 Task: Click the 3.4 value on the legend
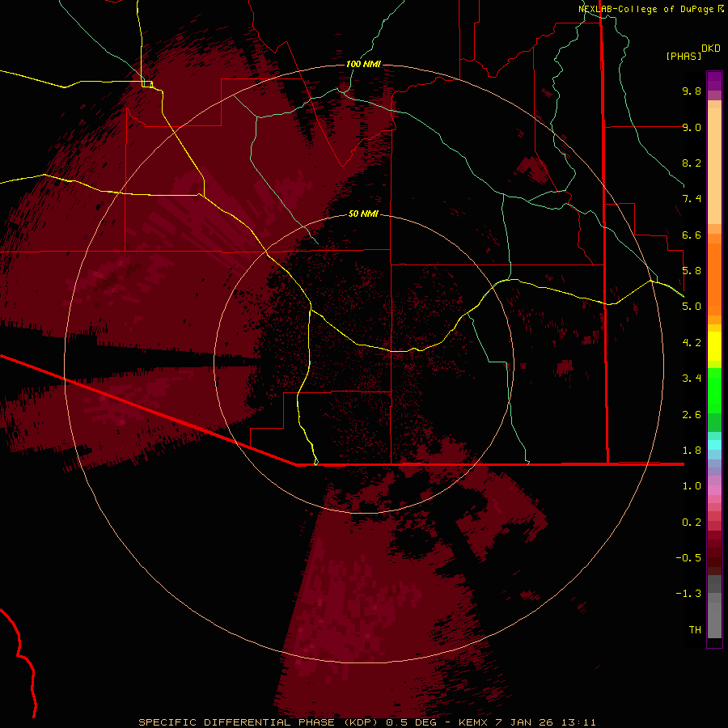click(692, 379)
